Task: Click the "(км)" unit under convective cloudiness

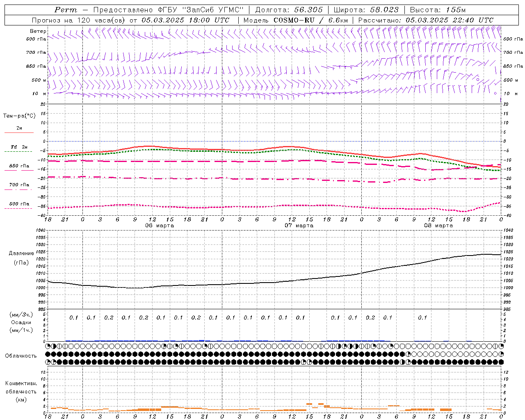Action: (21, 399)
